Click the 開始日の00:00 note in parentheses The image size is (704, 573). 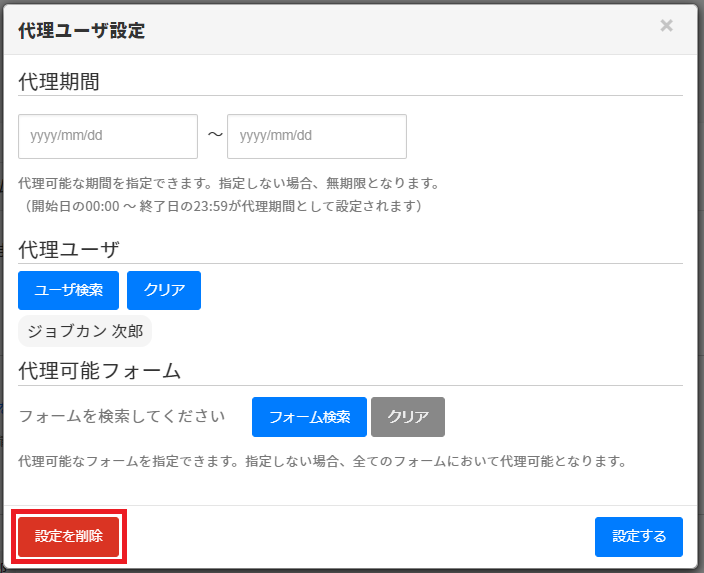click(226, 206)
